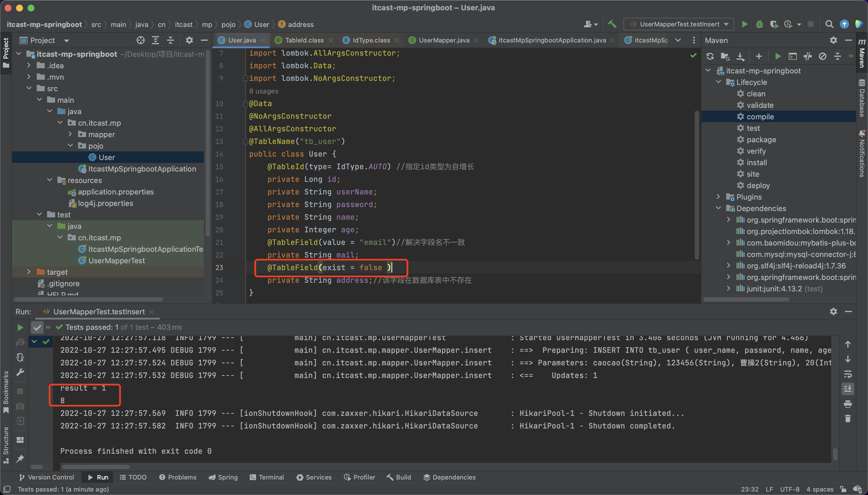Screen dimensions: 868x495
Task: Open the Terminal tool window tab
Action: point(267,477)
